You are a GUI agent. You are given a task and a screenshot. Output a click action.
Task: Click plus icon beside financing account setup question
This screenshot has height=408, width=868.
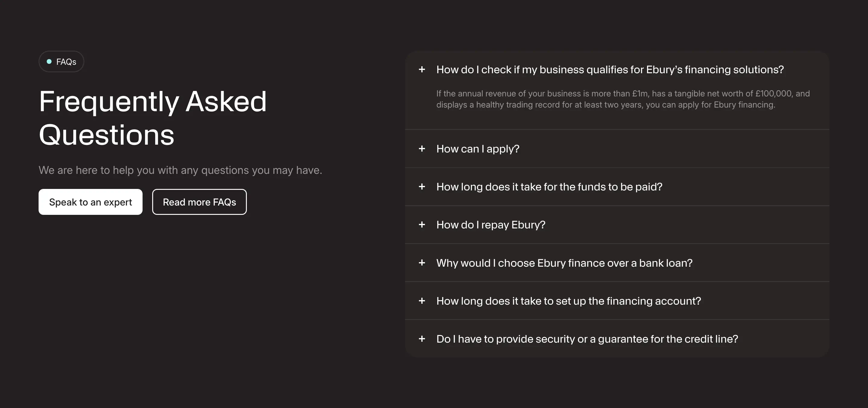point(422,301)
